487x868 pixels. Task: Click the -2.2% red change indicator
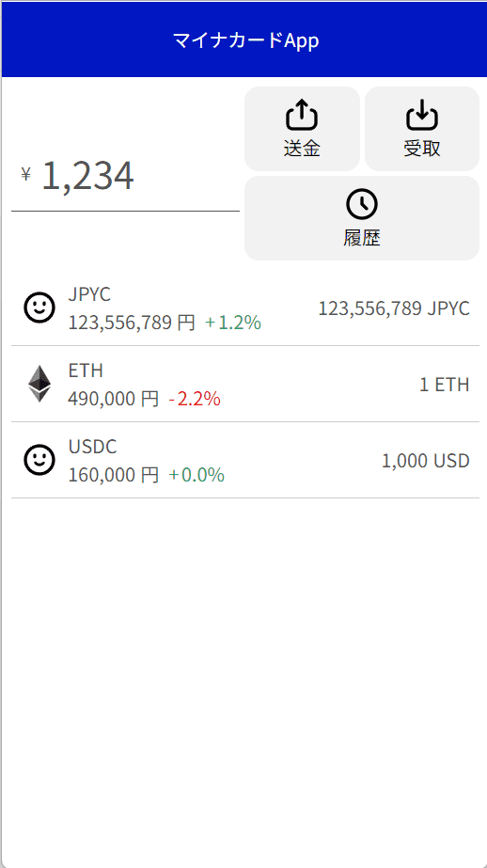195,399
